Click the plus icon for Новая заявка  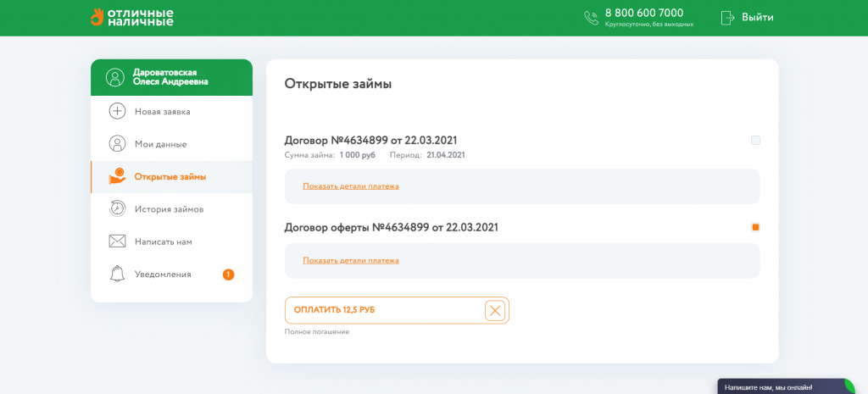click(117, 112)
